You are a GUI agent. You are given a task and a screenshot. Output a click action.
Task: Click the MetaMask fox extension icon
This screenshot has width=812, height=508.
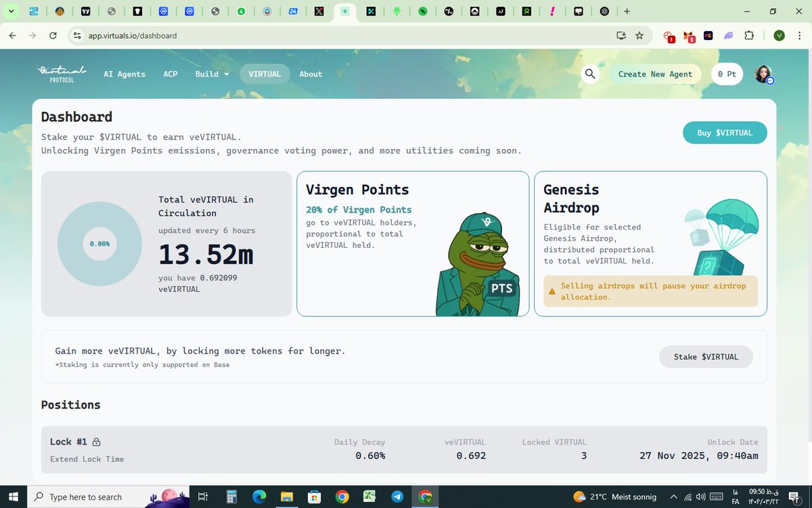click(689, 36)
